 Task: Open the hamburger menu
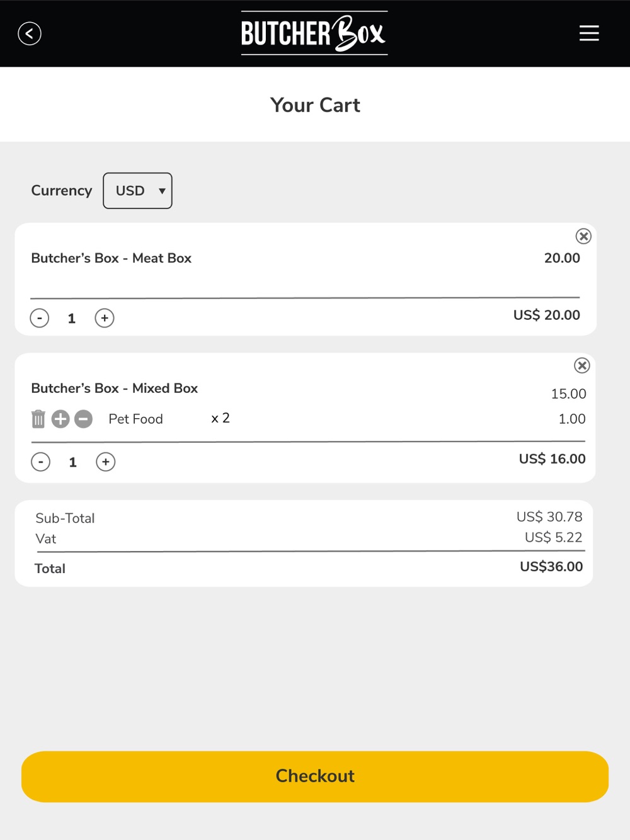point(589,33)
